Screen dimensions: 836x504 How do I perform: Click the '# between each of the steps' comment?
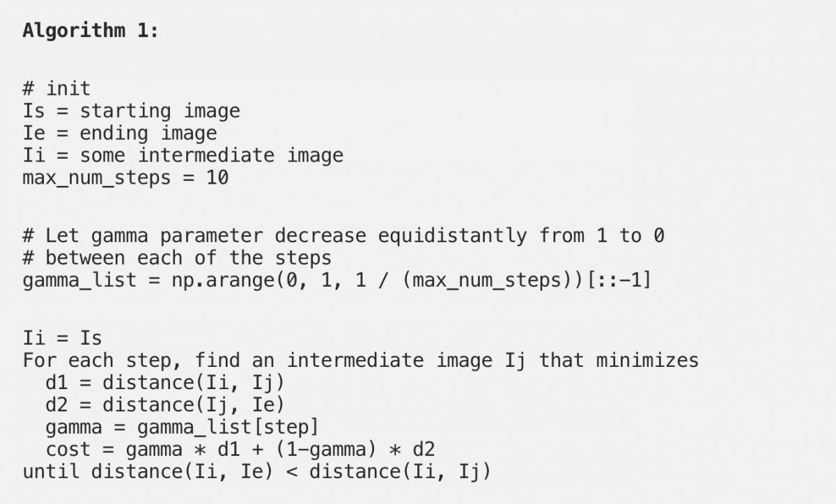[177, 258]
